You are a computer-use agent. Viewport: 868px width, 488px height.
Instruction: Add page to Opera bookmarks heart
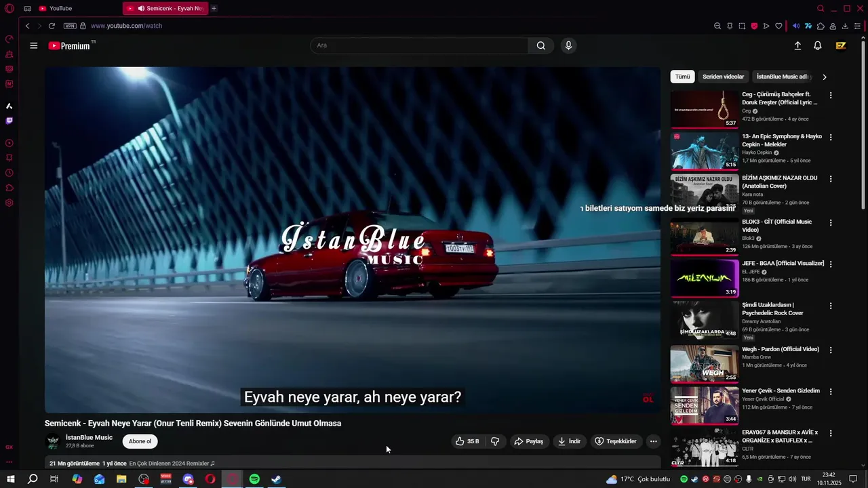point(778,26)
